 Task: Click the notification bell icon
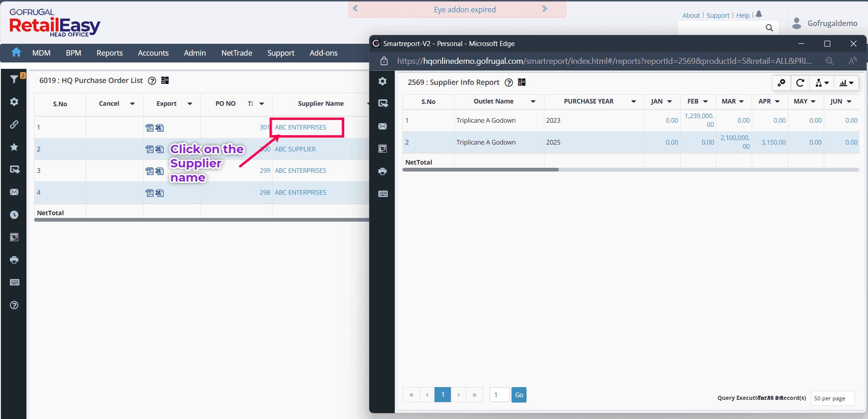[x=759, y=15]
